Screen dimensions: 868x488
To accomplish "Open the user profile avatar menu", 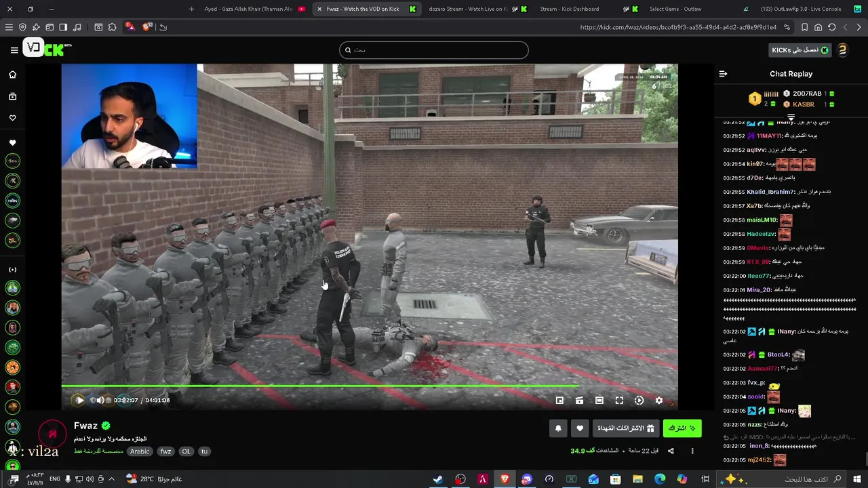I will pyautogui.click(x=842, y=50).
